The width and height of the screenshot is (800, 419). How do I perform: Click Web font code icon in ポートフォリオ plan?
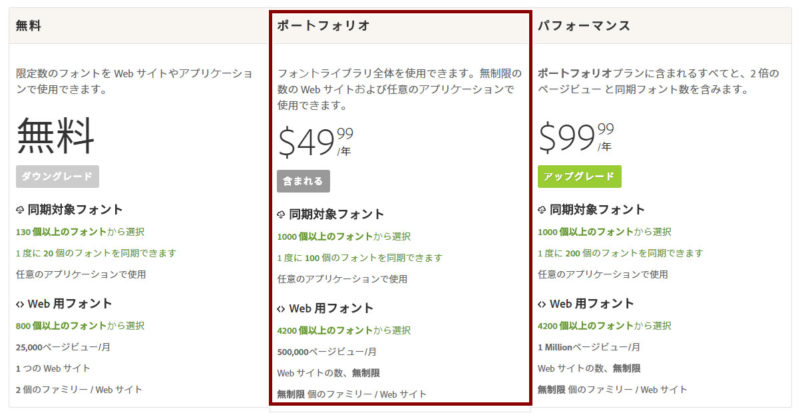[281, 309]
